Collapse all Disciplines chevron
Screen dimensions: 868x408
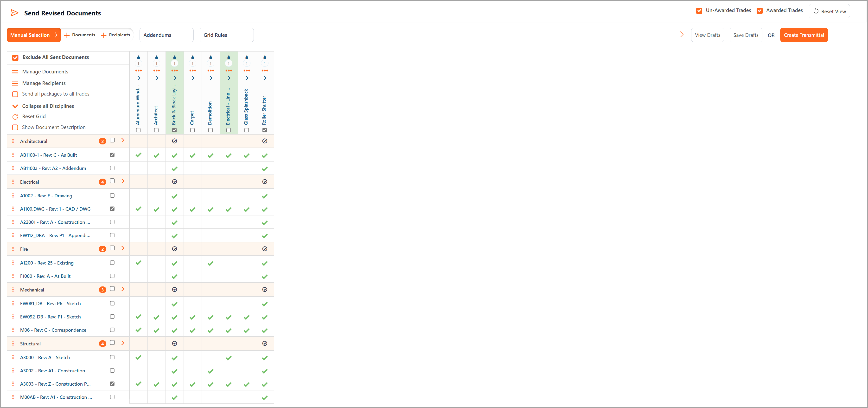(x=15, y=106)
